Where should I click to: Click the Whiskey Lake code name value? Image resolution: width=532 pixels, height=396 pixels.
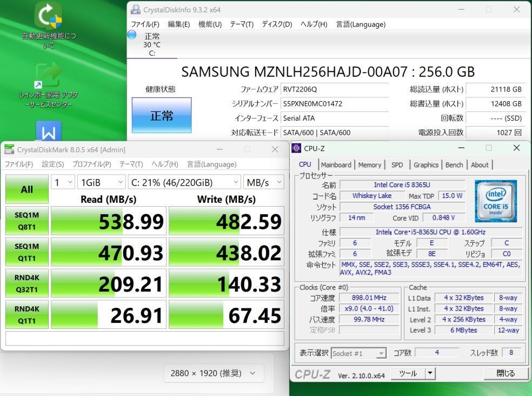point(372,196)
